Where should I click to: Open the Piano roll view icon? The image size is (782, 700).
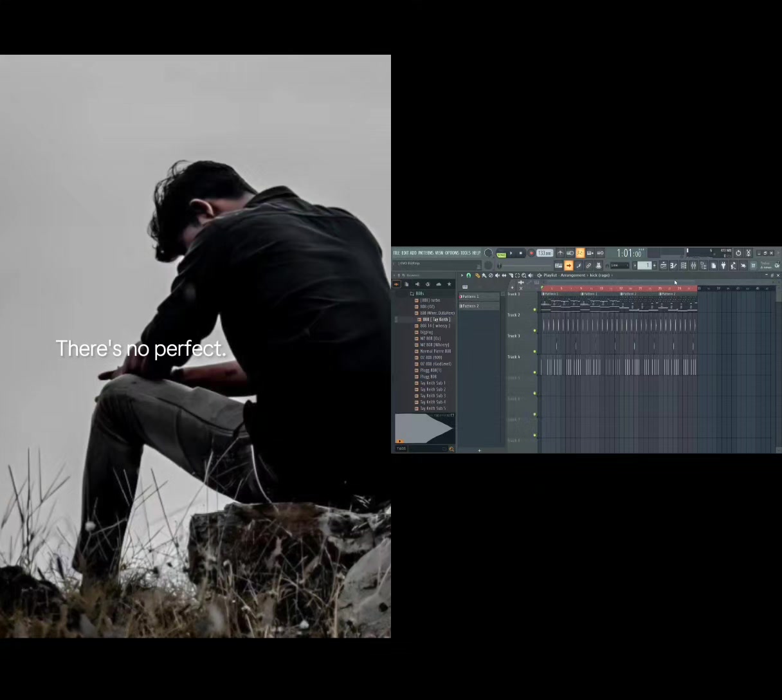pyautogui.click(x=673, y=266)
